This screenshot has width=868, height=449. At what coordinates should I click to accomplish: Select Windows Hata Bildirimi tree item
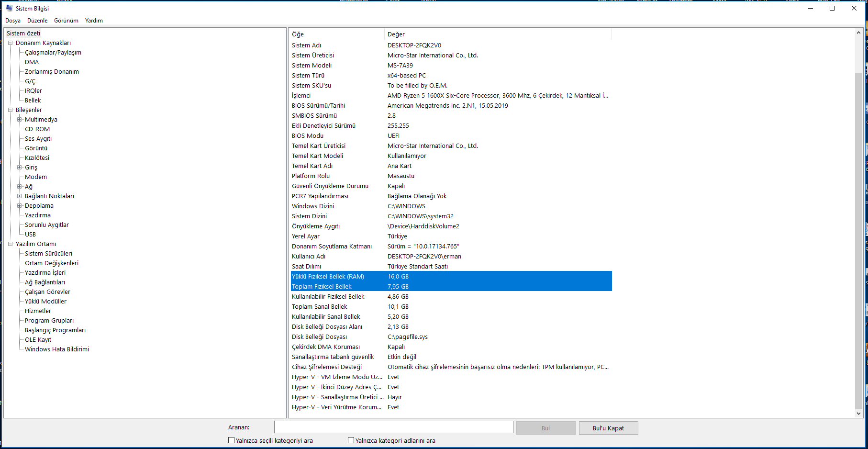click(57, 349)
